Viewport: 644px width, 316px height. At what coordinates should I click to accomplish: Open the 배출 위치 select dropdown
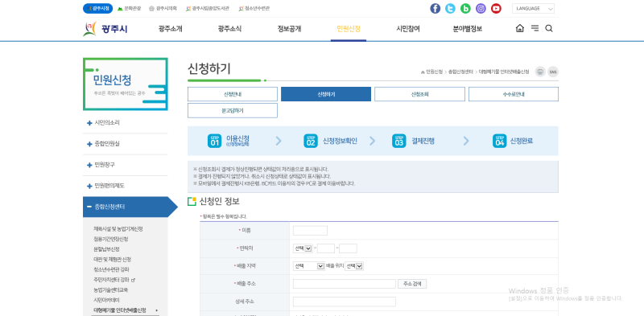(354, 266)
